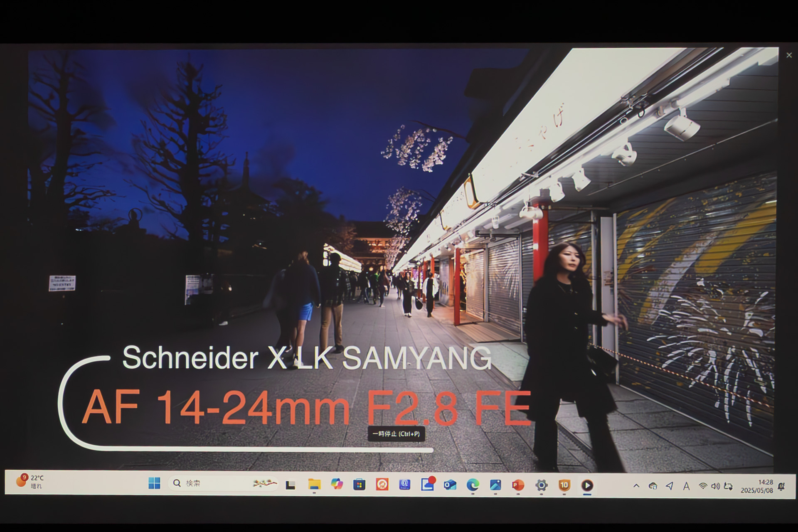The height and width of the screenshot is (532, 798).
Task: Switch to Microsoft Edge browser
Action: 473,485
